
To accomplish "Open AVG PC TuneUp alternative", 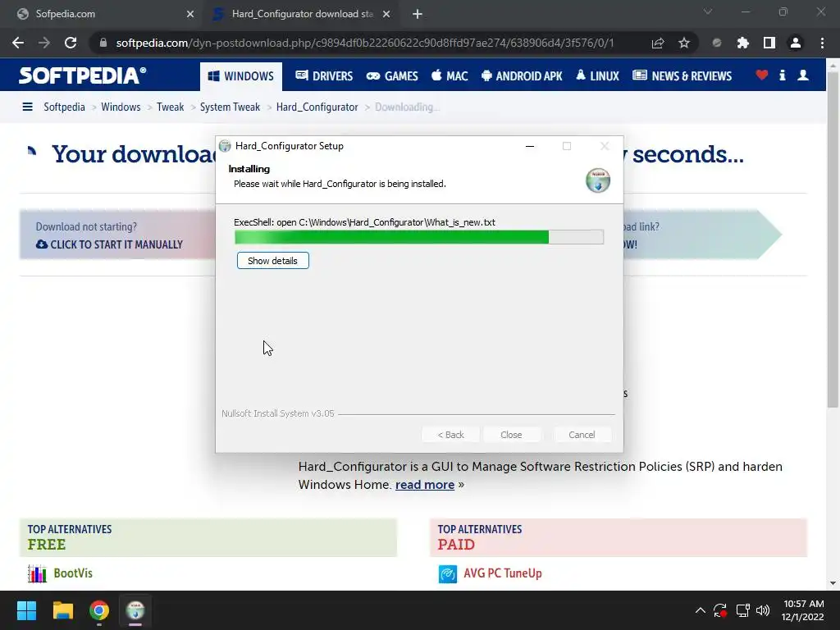I will tap(503, 573).
